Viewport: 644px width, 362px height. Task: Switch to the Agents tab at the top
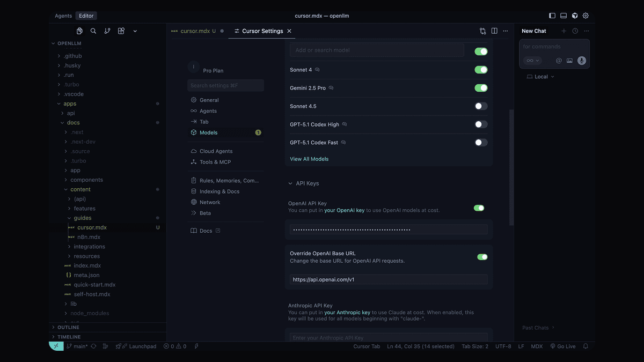click(x=63, y=16)
